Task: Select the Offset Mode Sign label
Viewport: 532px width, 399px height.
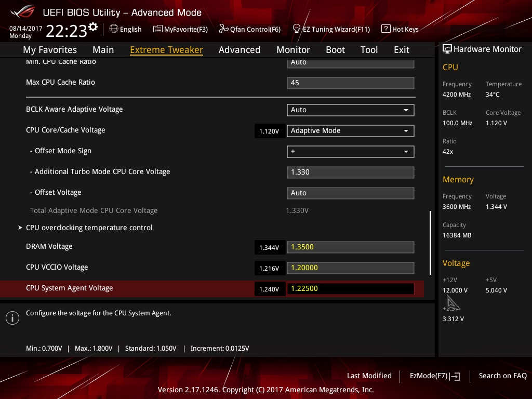Action: (63, 151)
